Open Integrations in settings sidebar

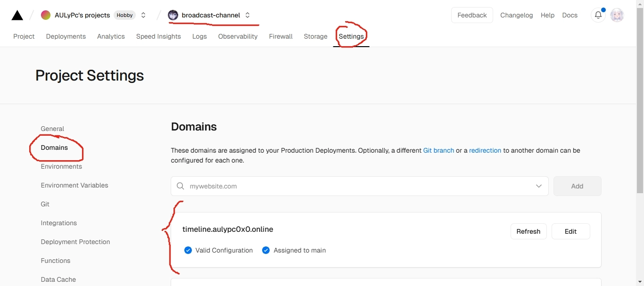[59, 223]
